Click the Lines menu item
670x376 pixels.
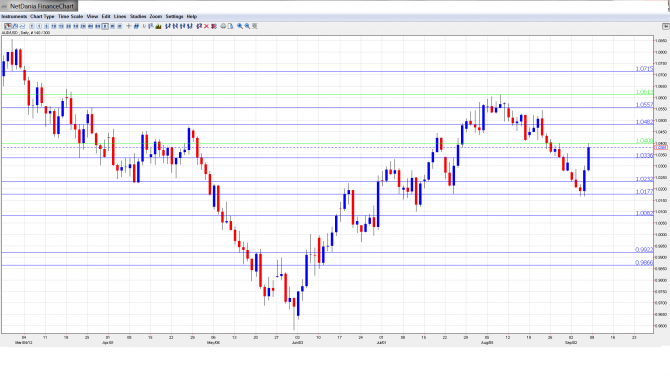[120, 16]
